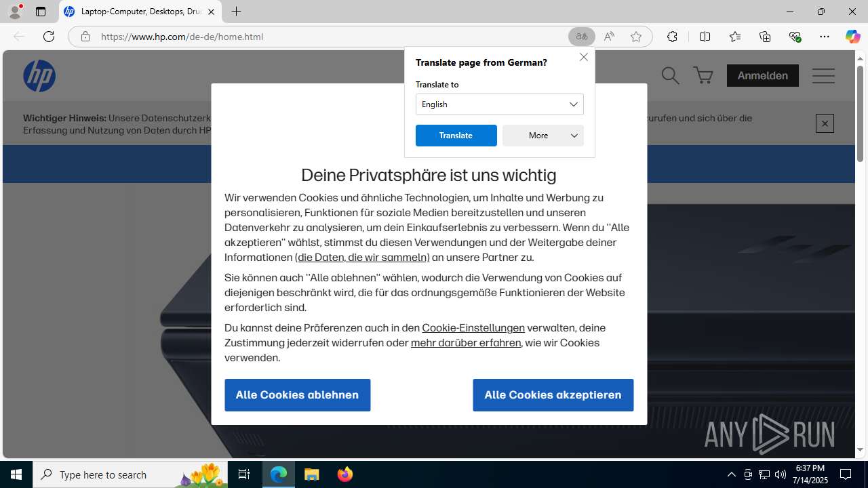Click the HP logo
Image resolution: width=868 pixels, height=488 pixels.
(x=39, y=75)
